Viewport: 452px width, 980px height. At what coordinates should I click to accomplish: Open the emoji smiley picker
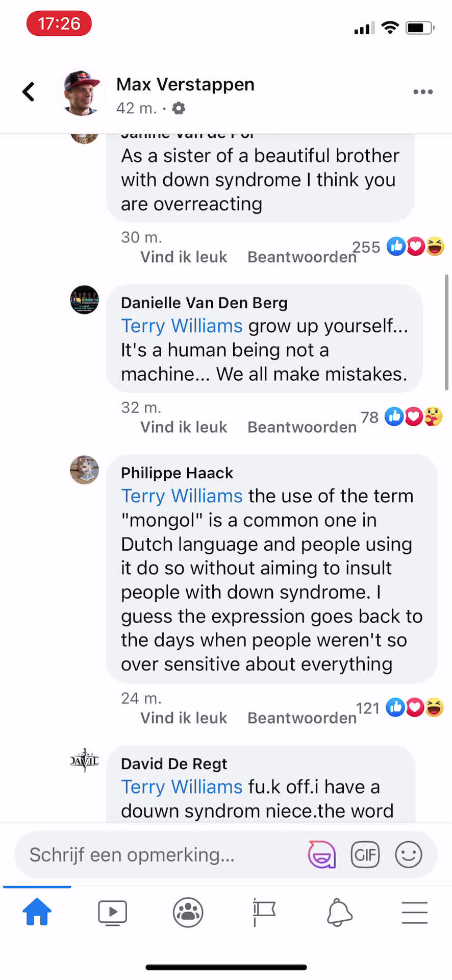(x=409, y=854)
